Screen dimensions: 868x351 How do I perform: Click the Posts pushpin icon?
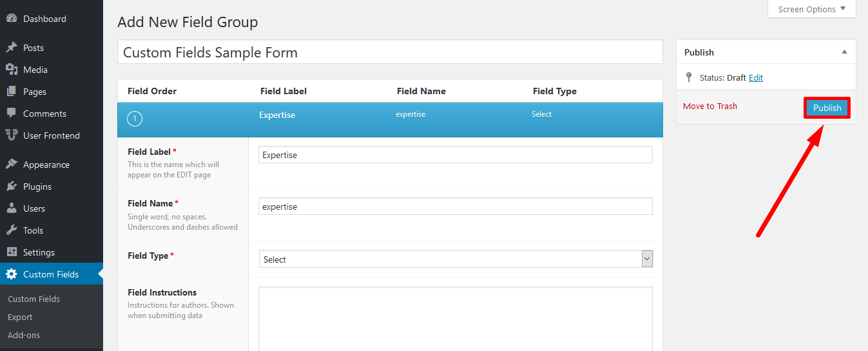12,48
